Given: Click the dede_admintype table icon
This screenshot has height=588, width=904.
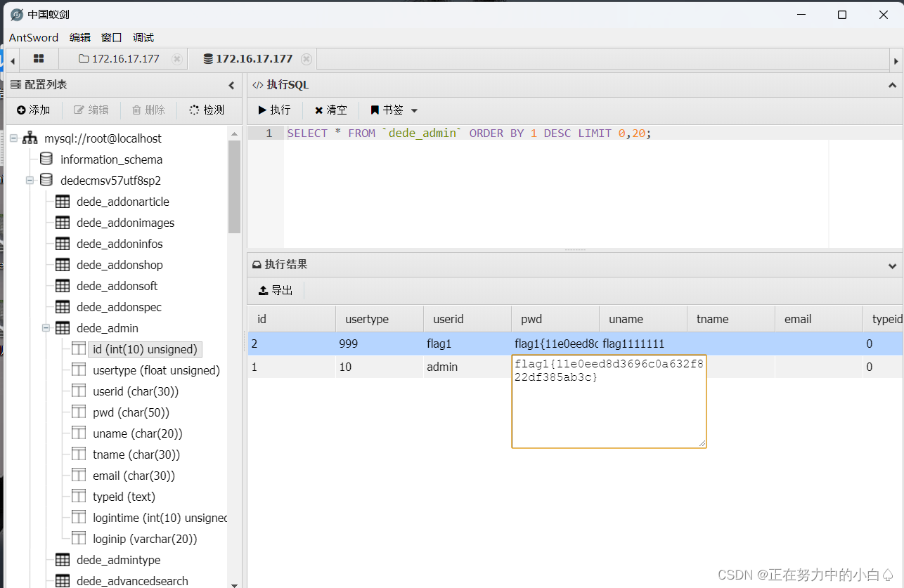Looking at the screenshot, I should tap(63, 560).
